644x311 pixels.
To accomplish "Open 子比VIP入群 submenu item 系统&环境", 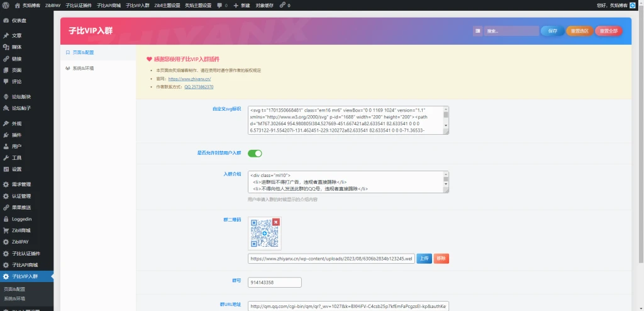I will [x=14, y=298].
